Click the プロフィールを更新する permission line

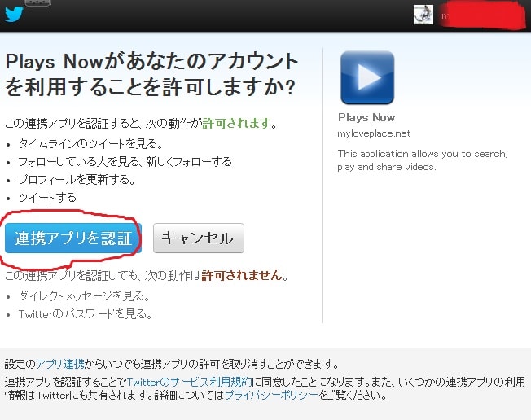(x=77, y=179)
